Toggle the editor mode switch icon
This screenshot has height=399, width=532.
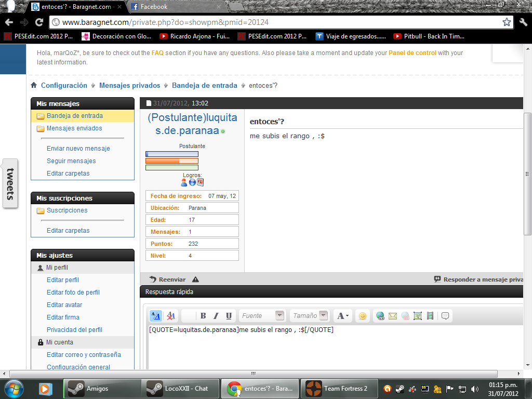pyautogui.click(x=156, y=316)
